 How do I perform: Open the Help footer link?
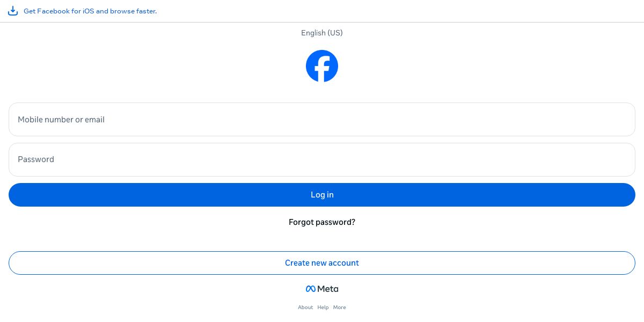[x=323, y=308]
